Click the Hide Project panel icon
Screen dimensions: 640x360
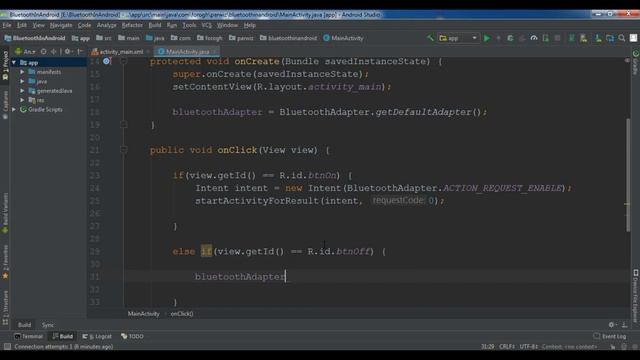[x=80, y=52]
